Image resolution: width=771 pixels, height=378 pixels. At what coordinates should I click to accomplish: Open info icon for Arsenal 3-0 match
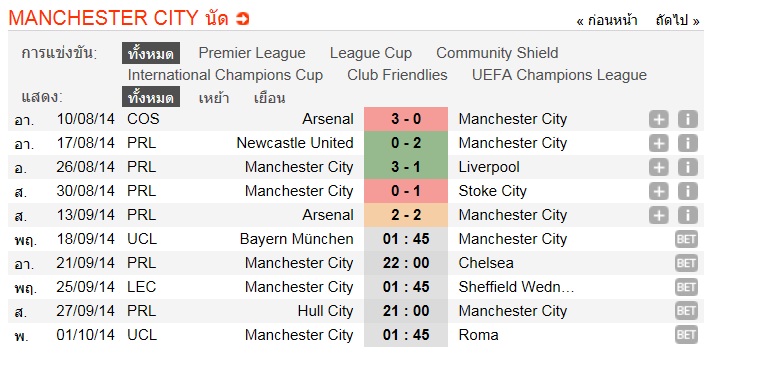pyautogui.click(x=687, y=119)
